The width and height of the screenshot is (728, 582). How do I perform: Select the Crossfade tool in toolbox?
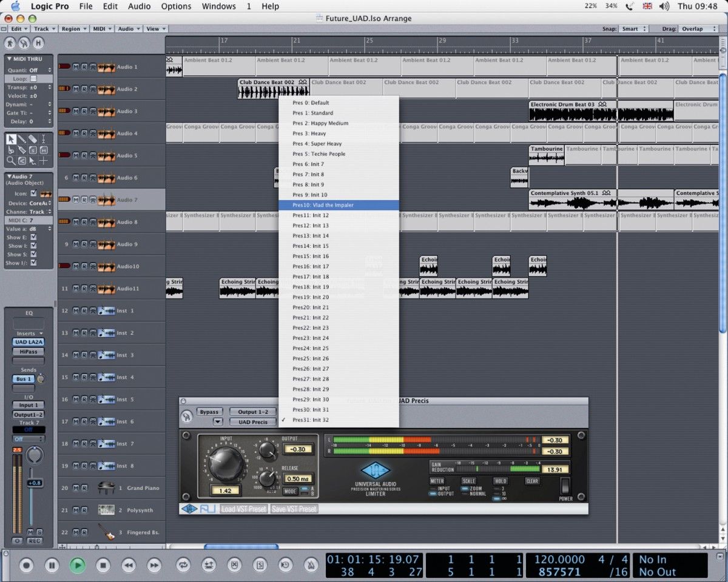pos(22,161)
